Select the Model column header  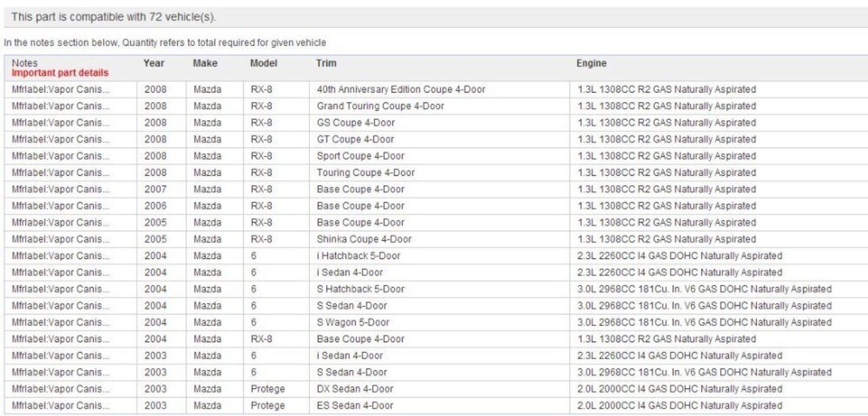pyautogui.click(x=264, y=64)
